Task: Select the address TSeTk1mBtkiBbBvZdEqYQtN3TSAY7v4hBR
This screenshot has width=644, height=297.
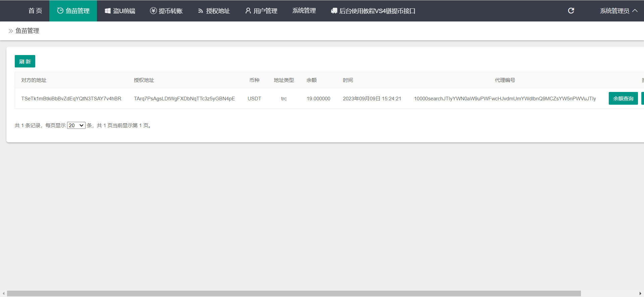Action: pos(71,99)
